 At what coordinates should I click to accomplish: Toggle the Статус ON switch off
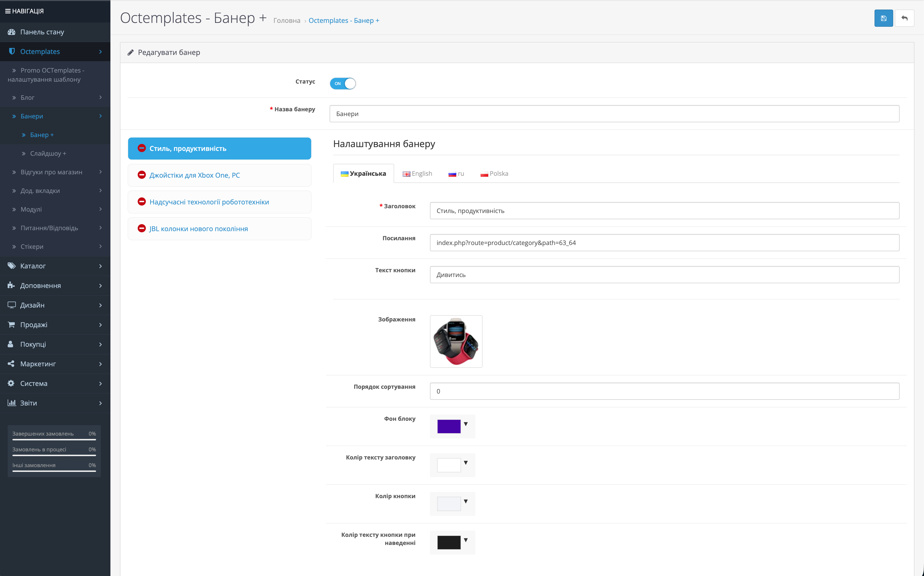343,83
